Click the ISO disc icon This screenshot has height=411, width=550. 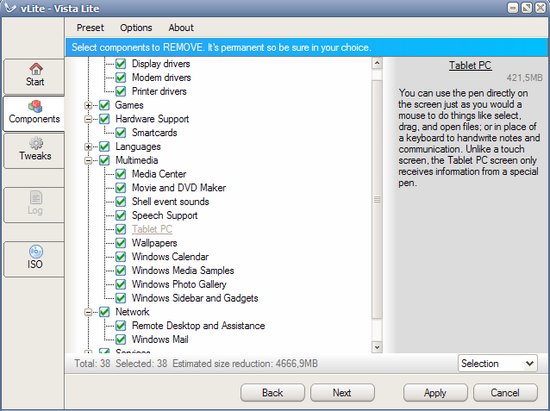tap(36, 251)
